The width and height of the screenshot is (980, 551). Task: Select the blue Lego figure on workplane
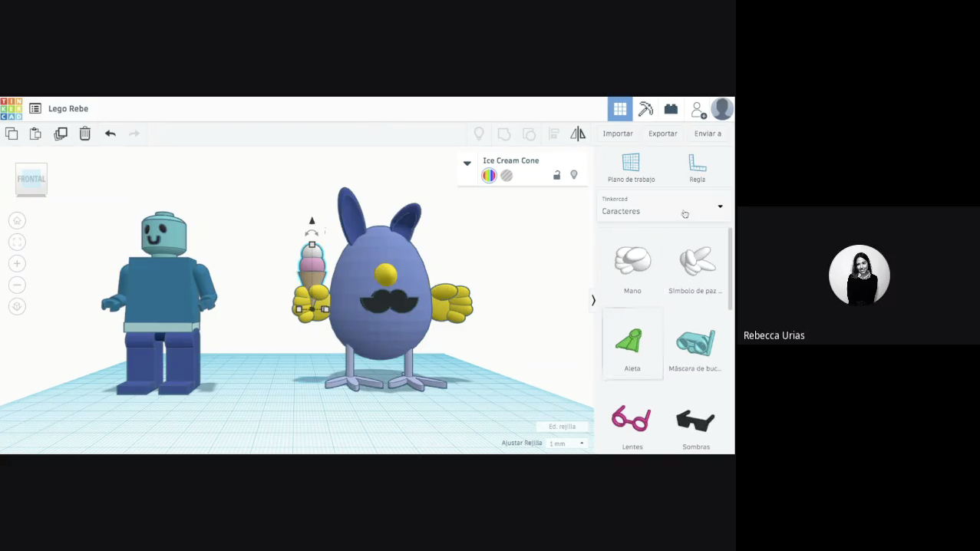click(x=160, y=303)
